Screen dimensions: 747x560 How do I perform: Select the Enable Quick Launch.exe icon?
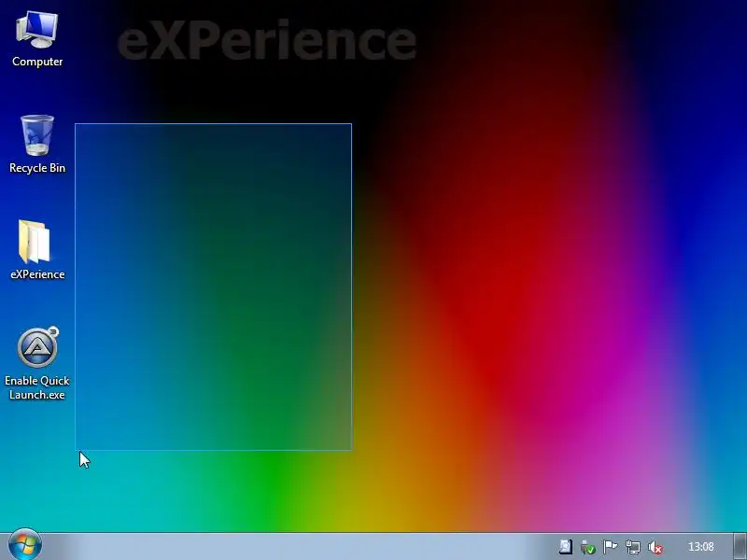click(37, 364)
